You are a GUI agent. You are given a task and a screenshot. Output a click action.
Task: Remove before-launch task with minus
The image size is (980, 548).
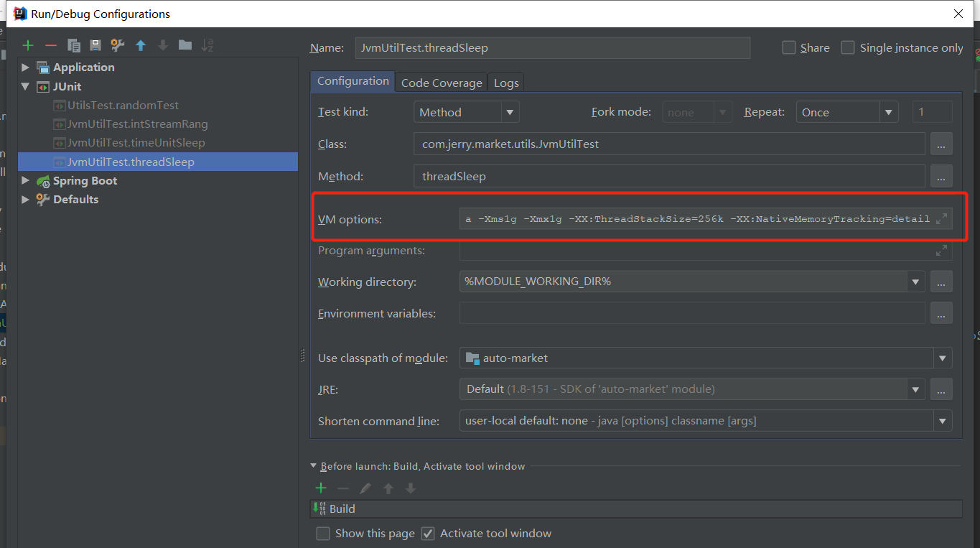(x=342, y=488)
